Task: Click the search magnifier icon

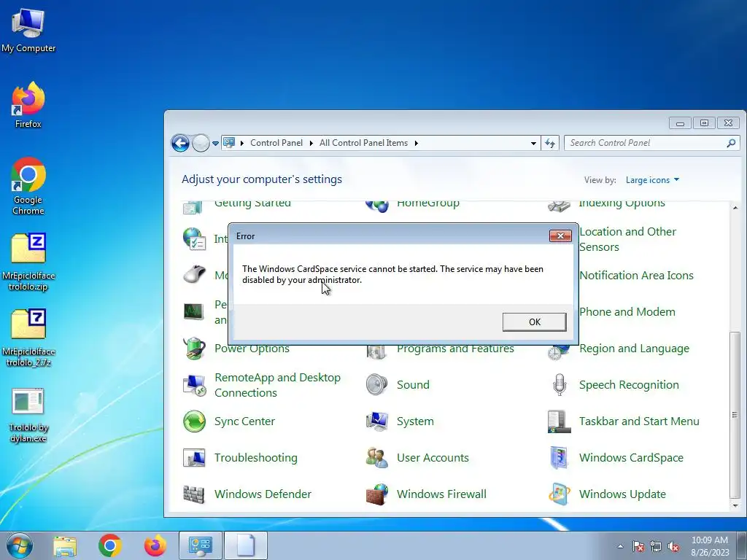Action: [731, 143]
